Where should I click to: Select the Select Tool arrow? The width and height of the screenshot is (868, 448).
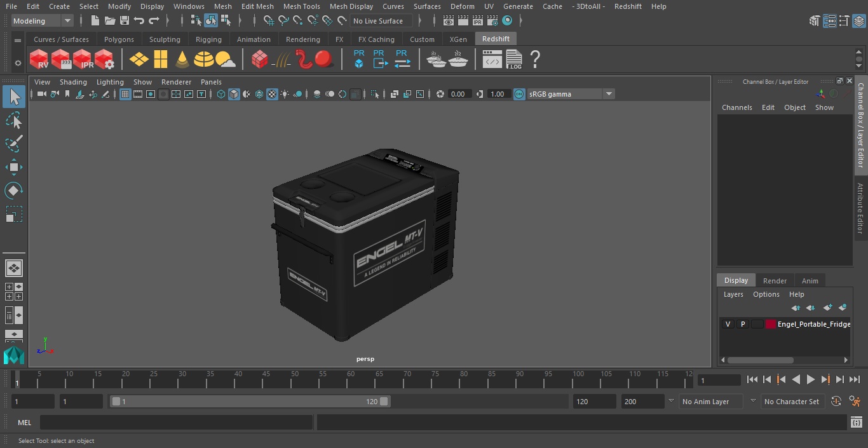tap(14, 97)
